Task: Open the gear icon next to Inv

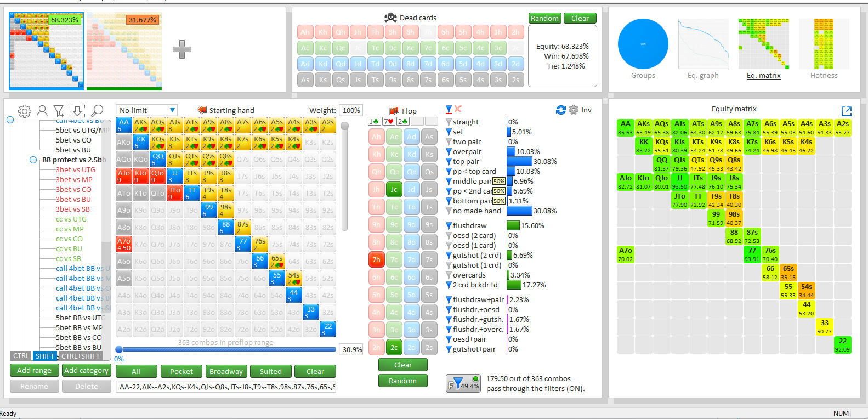Action: [574, 110]
